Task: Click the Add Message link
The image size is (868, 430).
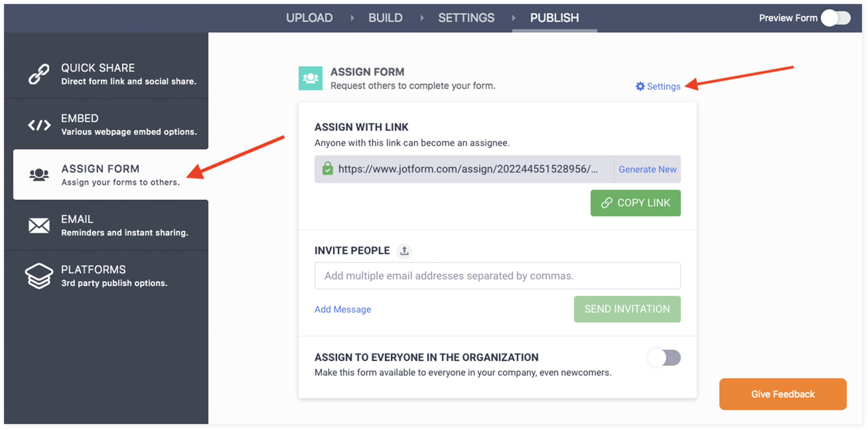Action: click(342, 309)
